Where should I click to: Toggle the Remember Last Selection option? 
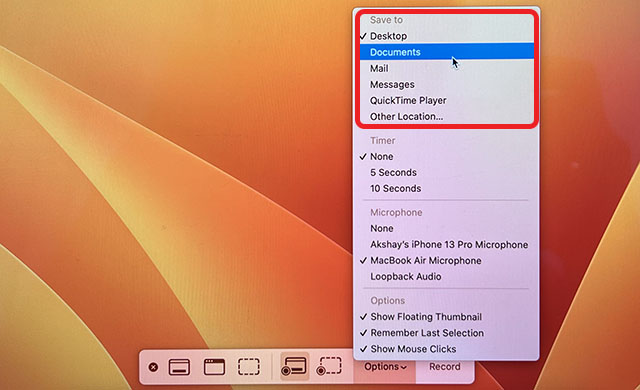point(447,333)
